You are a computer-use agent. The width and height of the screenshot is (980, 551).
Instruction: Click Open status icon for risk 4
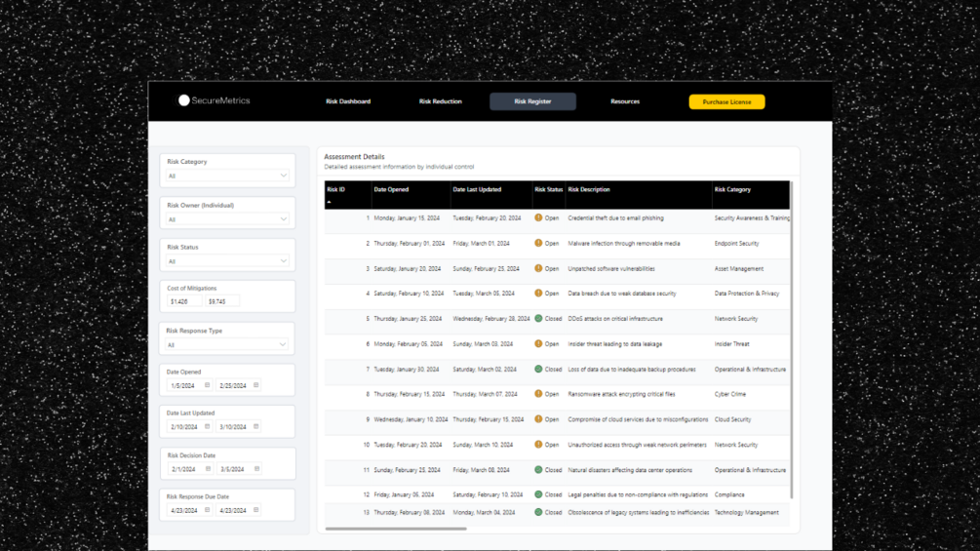point(538,293)
